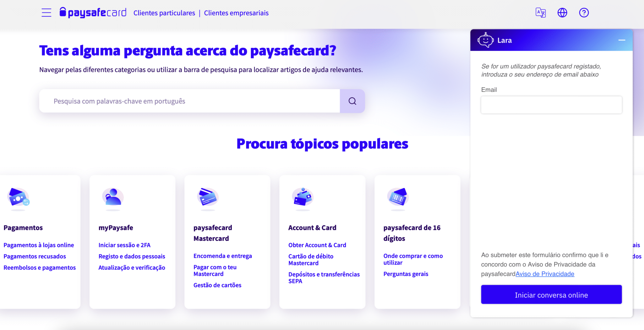Viewport: 644px width, 330px height.
Task: Click the Pagamentos category icon
Action: (x=18, y=198)
